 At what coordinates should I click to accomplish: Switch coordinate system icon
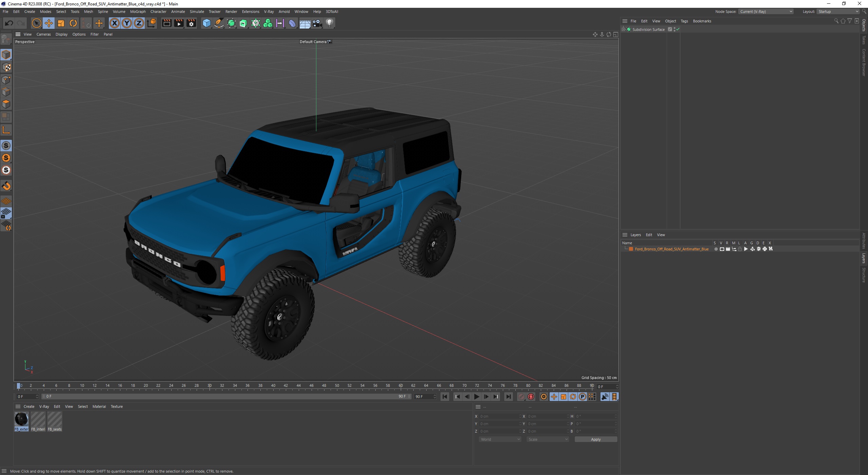point(152,23)
